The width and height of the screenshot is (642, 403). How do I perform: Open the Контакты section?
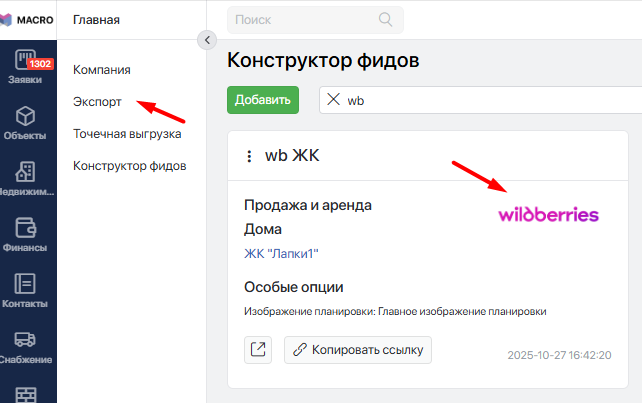[27, 289]
